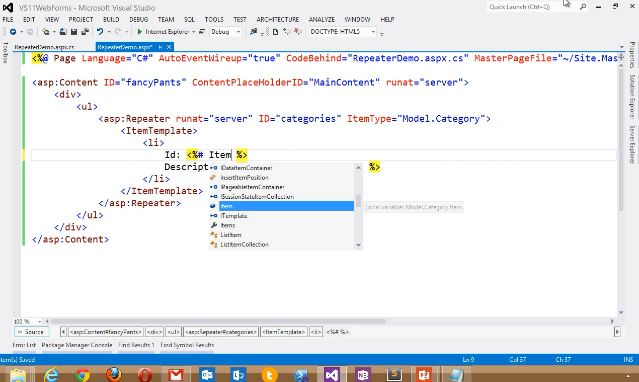Start debugging with Internet Explorer
Image resolution: width=639 pixels, height=382 pixels.
click(x=163, y=31)
